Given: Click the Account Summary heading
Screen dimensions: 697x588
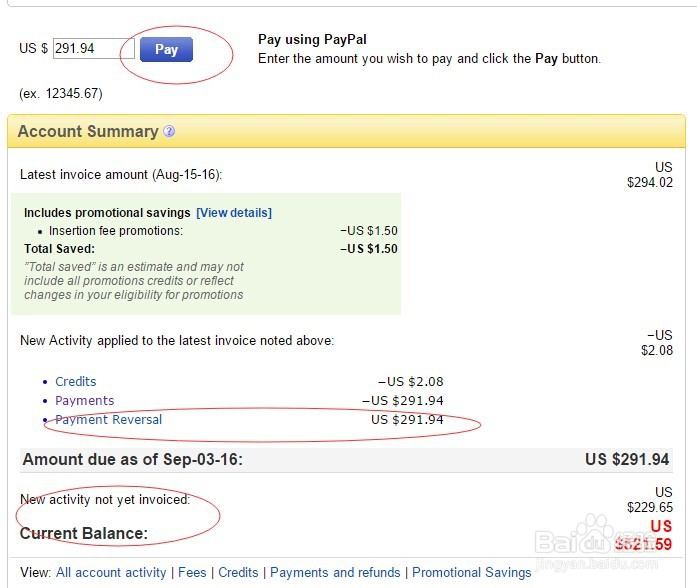Looking at the screenshot, I should tap(88, 132).
